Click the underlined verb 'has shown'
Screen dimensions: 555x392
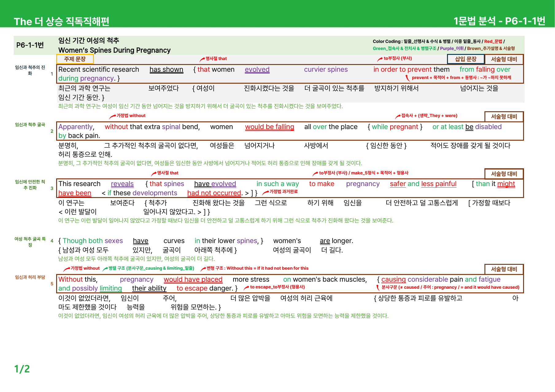click(166, 70)
